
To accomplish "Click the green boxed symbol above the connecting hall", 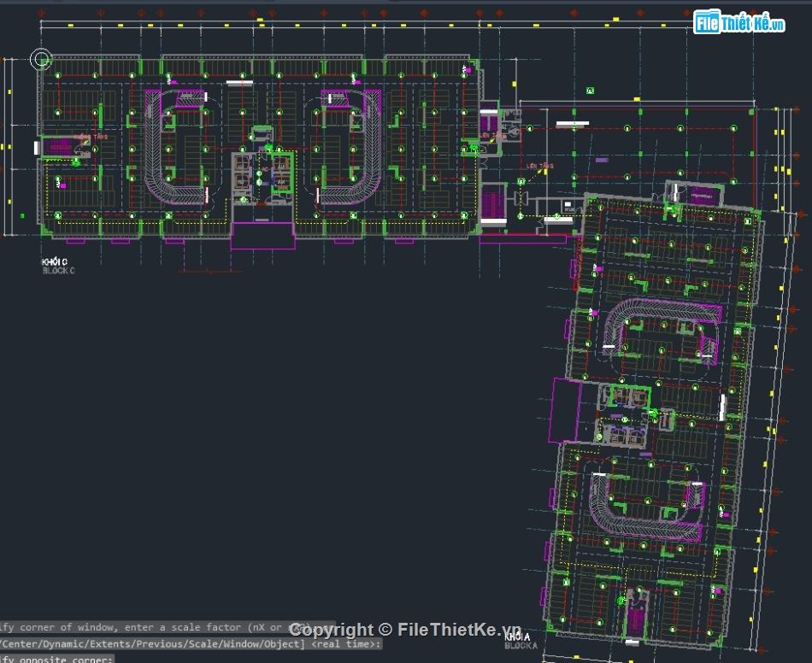I will [590, 91].
